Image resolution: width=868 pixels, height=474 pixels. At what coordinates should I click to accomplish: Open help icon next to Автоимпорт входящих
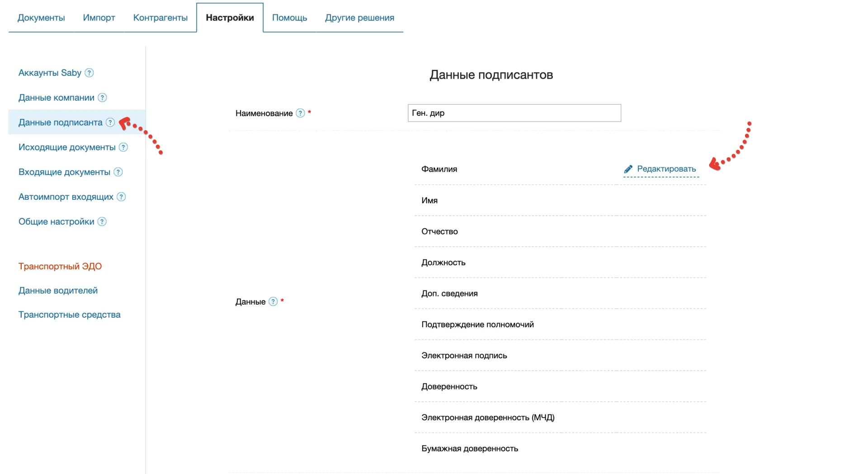(x=121, y=197)
